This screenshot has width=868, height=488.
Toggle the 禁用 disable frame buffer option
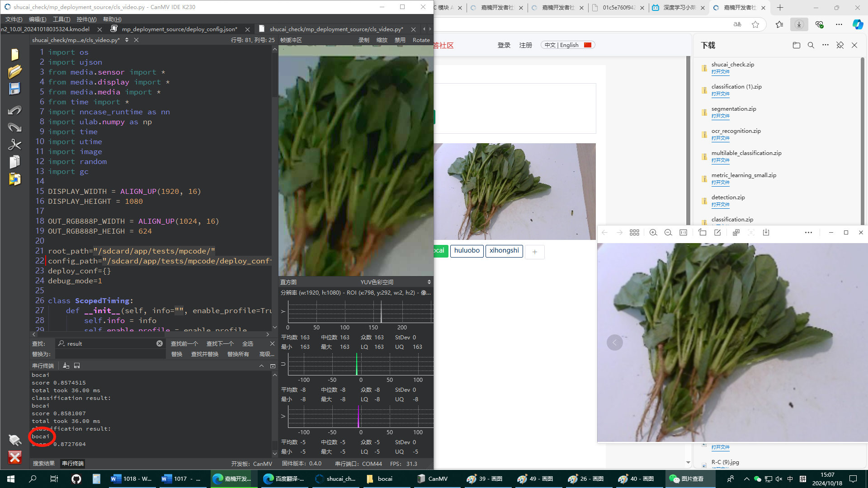[400, 40]
